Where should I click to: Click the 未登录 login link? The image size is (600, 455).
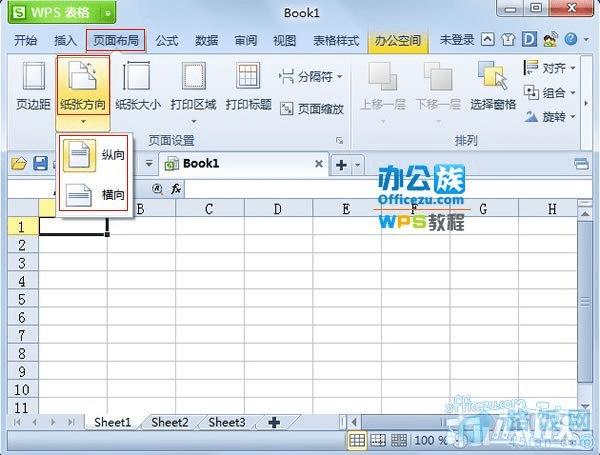457,39
